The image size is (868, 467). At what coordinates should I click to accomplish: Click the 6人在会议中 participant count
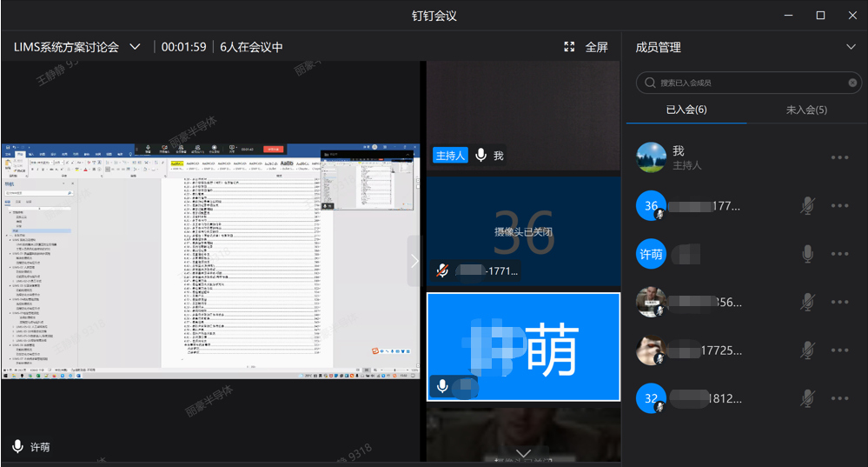(251, 47)
